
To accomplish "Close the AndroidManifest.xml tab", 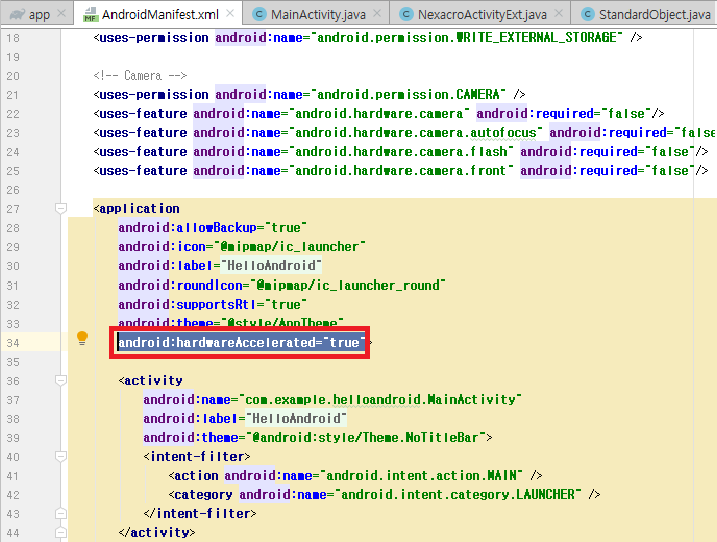I will tap(229, 15).
